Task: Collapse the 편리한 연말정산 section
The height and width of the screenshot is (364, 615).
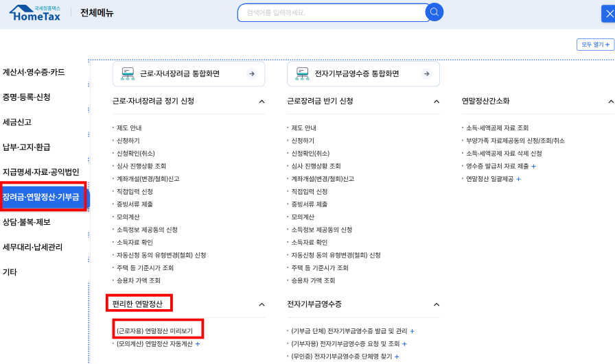Action: (262, 304)
